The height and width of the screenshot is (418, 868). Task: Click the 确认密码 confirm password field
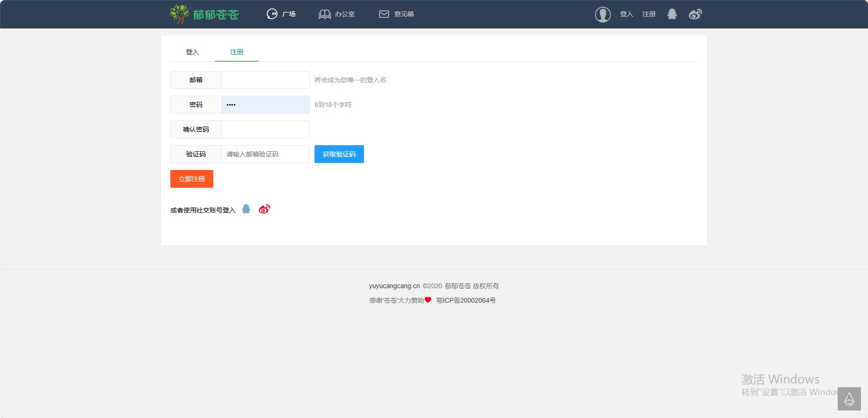(x=265, y=129)
